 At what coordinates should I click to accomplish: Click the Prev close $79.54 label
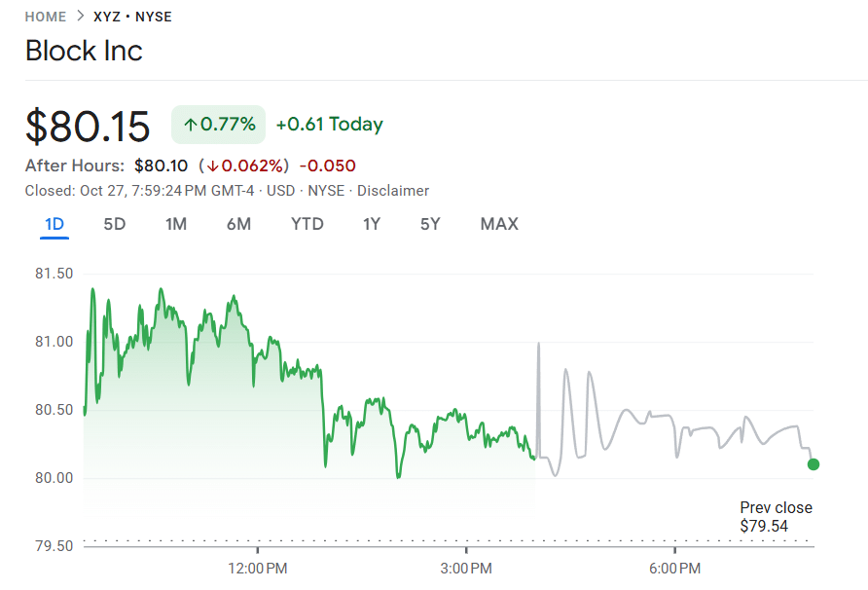click(x=778, y=516)
